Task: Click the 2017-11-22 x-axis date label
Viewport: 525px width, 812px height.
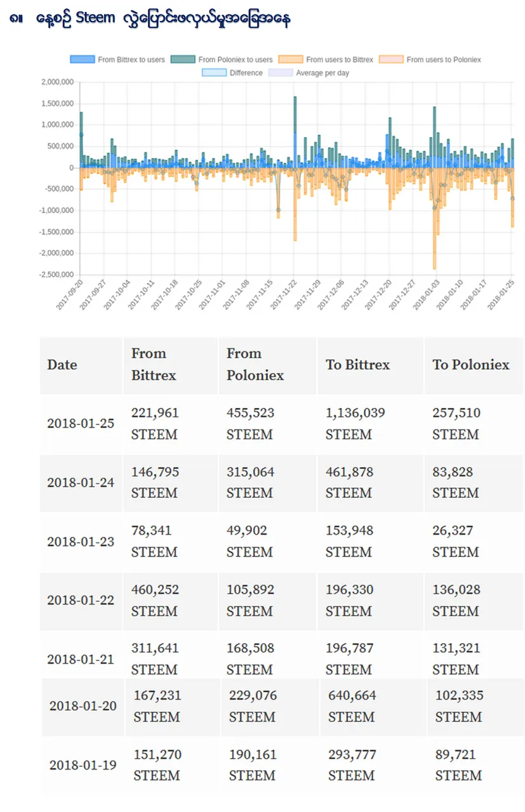Action: (x=284, y=295)
